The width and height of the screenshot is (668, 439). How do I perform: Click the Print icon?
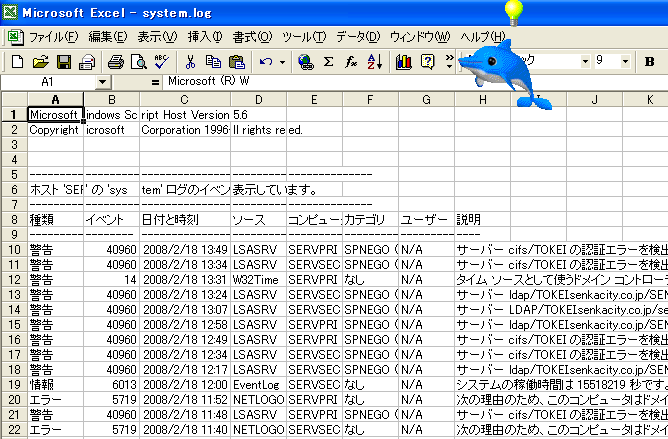pos(87,62)
